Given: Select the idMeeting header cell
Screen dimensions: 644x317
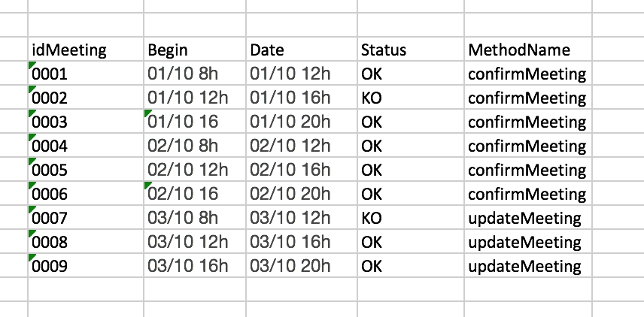Looking at the screenshot, I should pos(68,50).
